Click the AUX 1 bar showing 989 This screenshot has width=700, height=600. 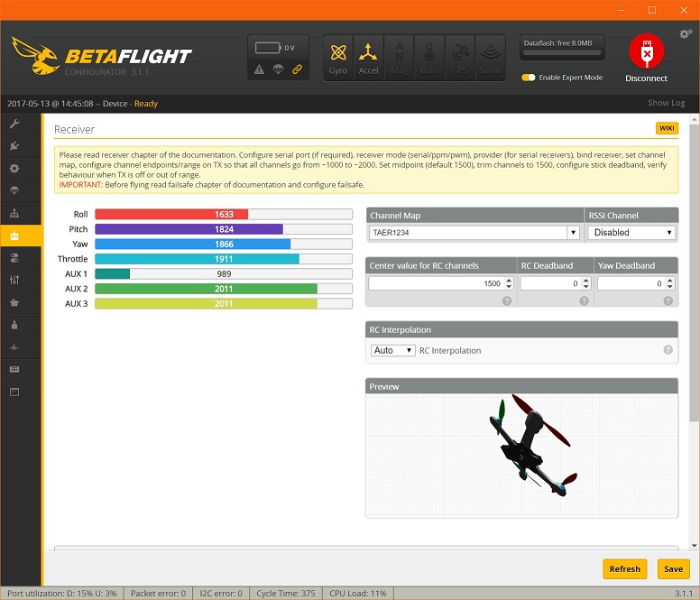pos(224,273)
